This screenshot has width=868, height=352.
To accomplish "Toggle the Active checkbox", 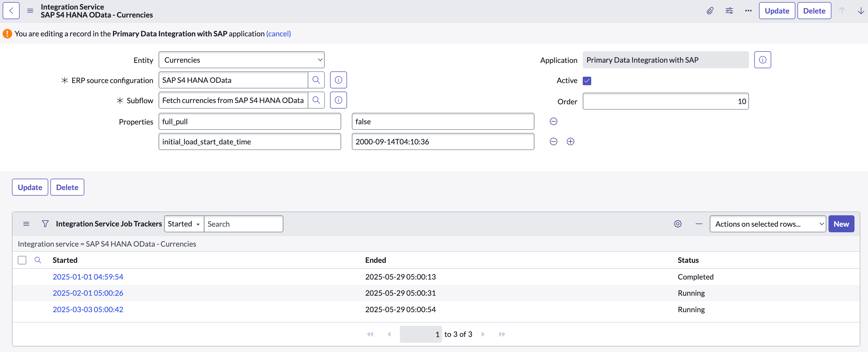I will click(x=587, y=81).
